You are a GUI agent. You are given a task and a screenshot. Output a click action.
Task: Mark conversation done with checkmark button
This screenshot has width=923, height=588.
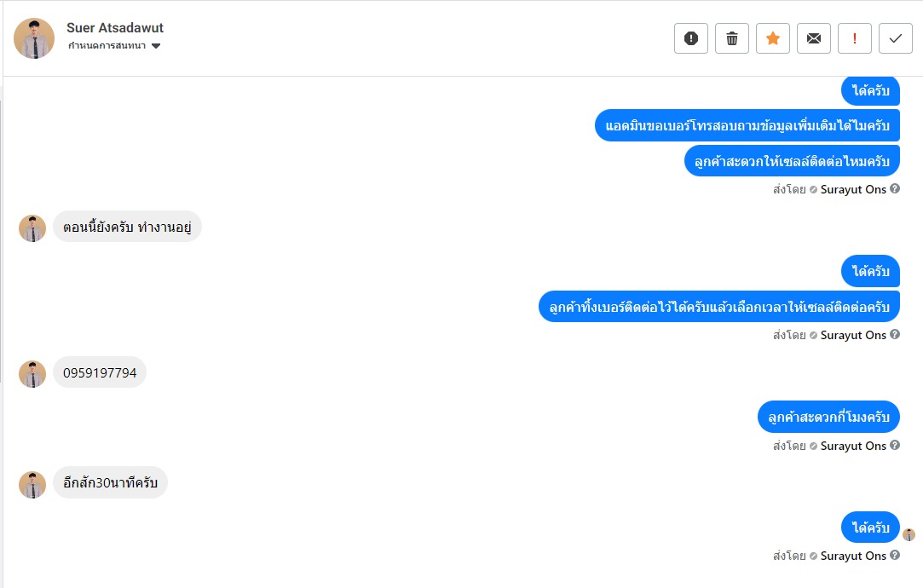click(895, 38)
